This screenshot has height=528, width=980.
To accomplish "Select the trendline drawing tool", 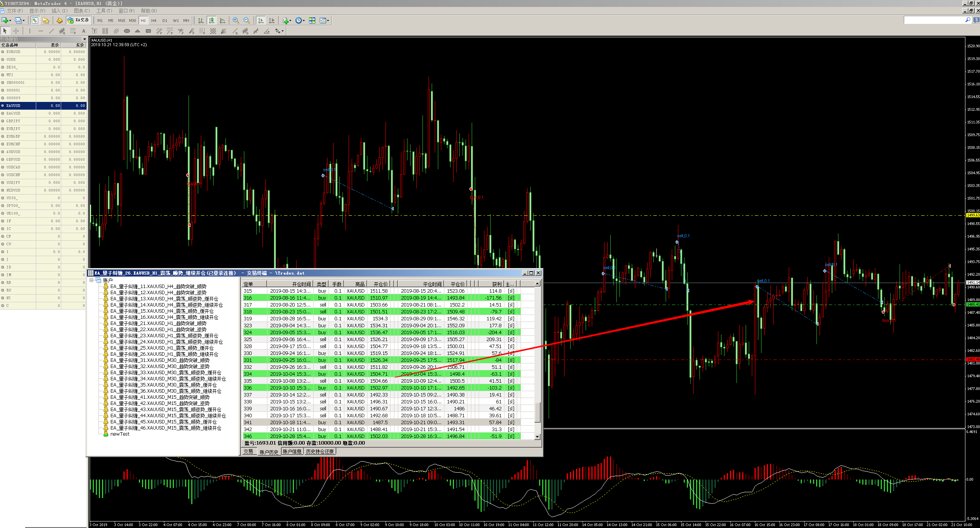I will tap(52, 31).
